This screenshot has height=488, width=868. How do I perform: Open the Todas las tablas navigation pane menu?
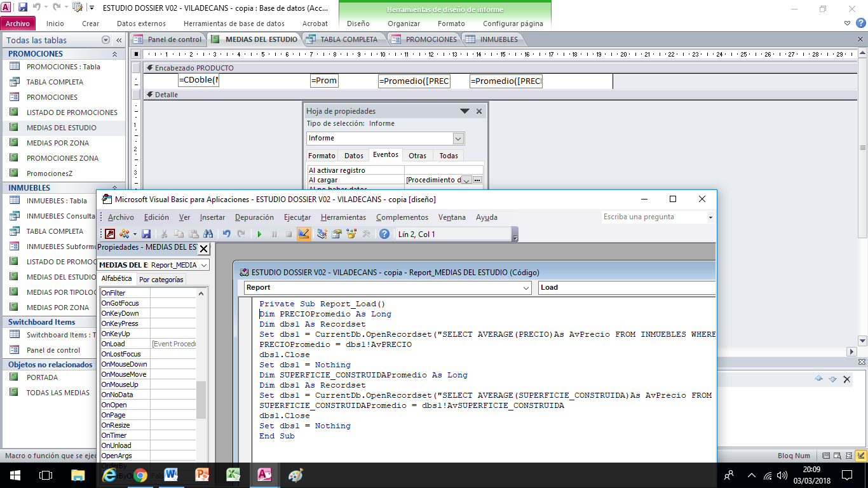pyautogui.click(x=106, y=40)
